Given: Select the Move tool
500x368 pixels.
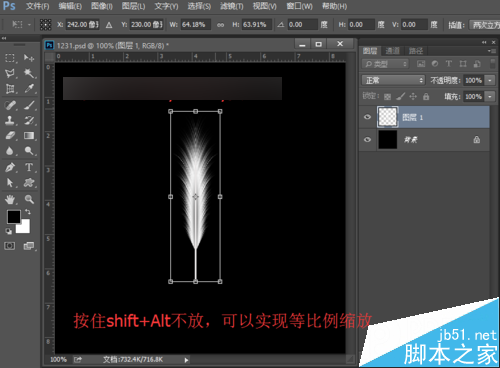Looking at the screenshot, I should pos(29,58).
